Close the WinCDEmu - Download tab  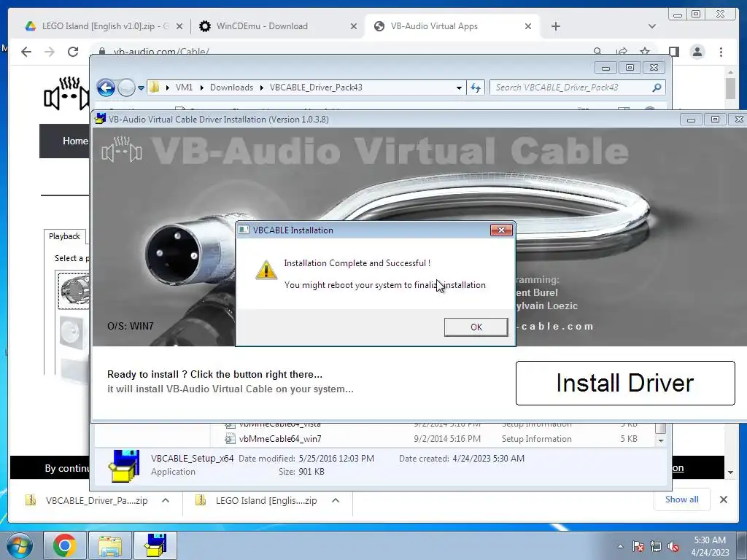(x=354, y=26)
